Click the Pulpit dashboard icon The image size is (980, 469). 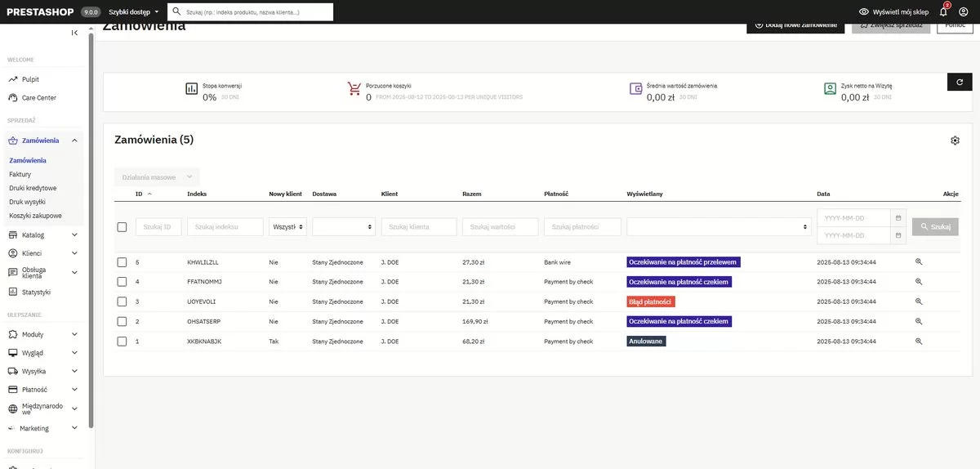pos(13,79)
